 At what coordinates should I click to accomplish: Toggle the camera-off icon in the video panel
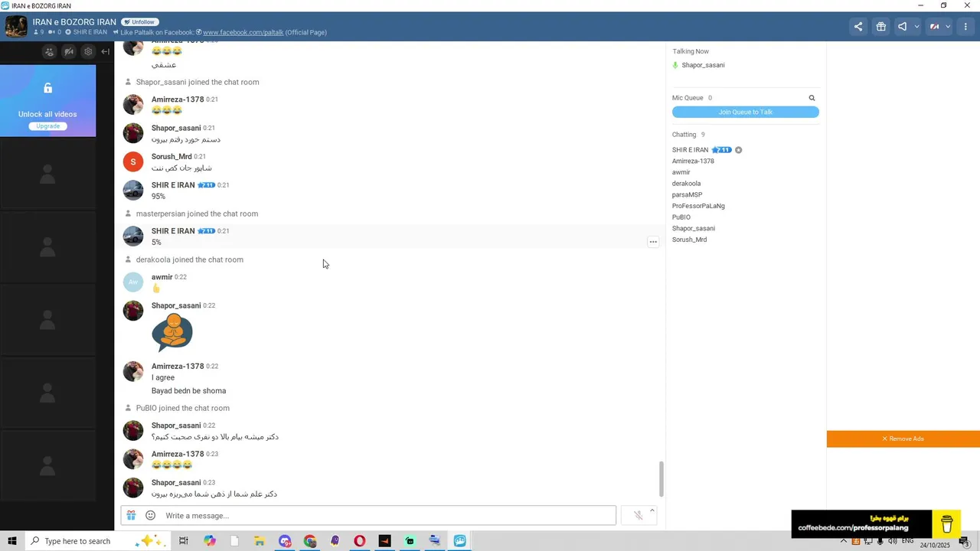click(69, 52)
